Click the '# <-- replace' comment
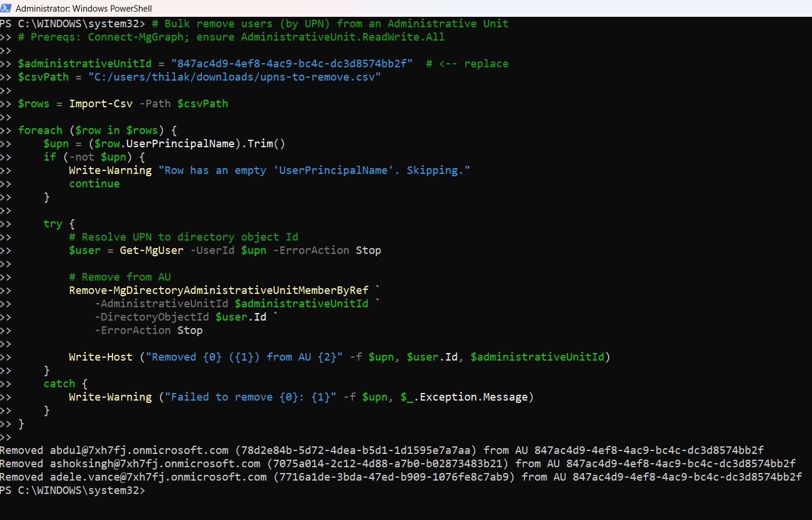 pyautogui.click(x=467, y=64)
